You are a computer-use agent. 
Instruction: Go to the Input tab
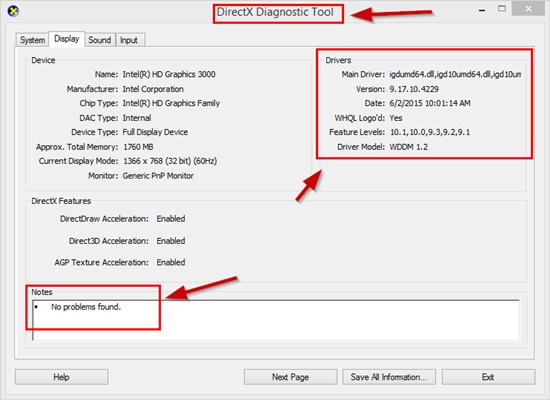(x=129, y=40)
